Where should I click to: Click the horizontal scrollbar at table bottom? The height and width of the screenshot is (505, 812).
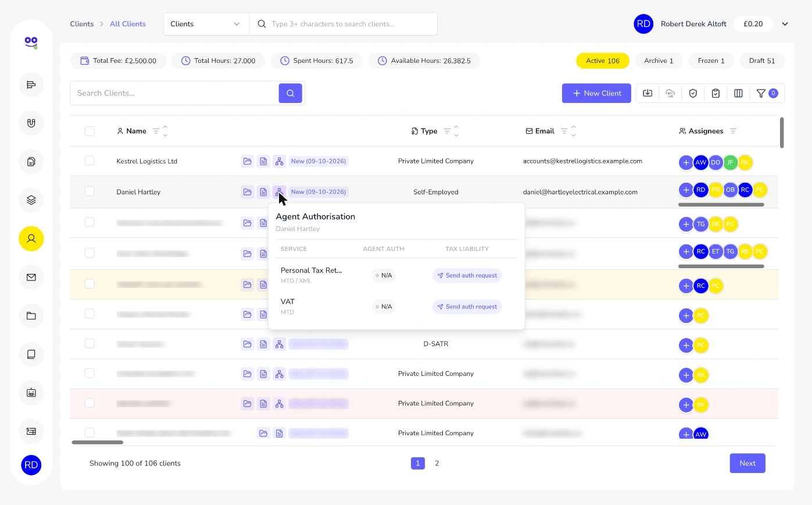point(98,442)
